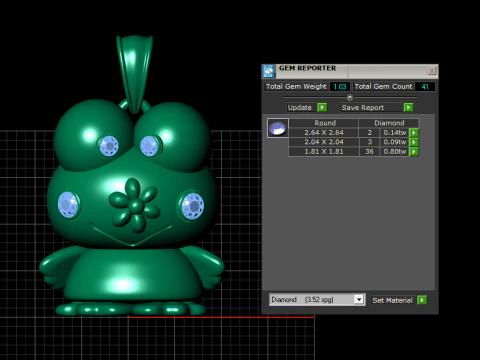Click the green arrow next to Save Report
This screenshot has height=360, width=480.
(408, 107)
